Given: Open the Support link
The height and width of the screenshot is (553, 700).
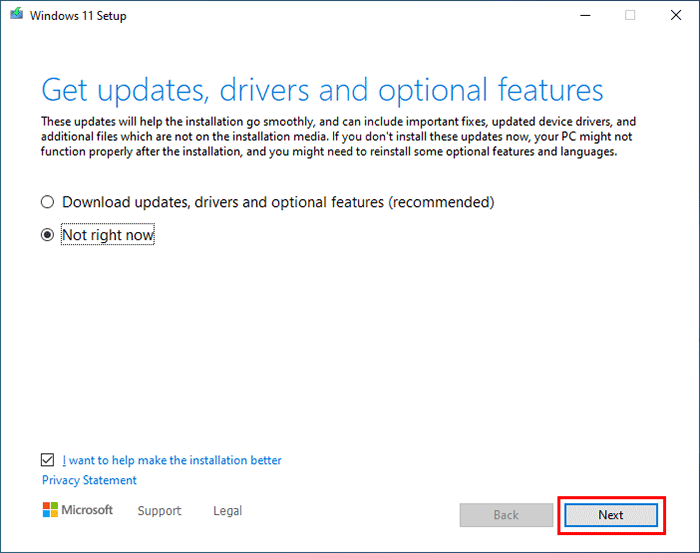Looking at the screenshot, I should (159, 511).
